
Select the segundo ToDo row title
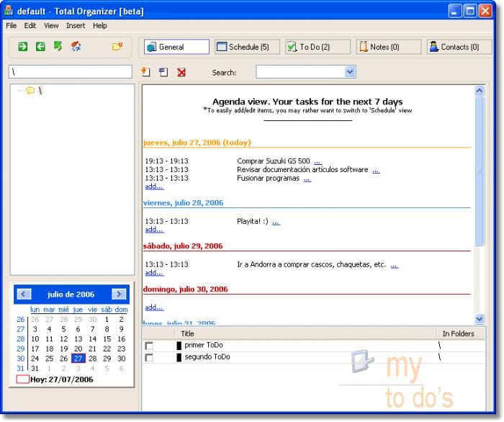point(207,357)
